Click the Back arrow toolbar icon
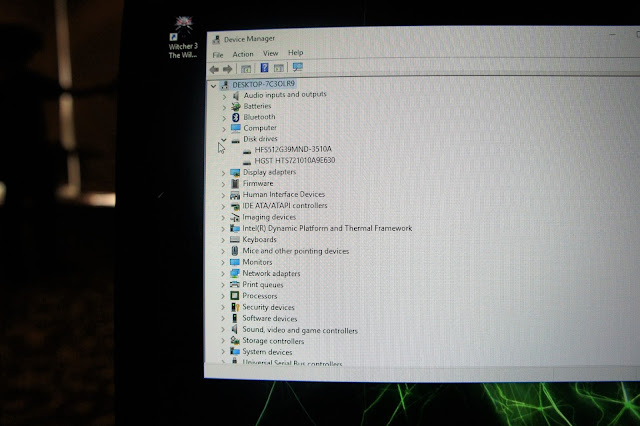Screen dimensions: 640x426 [214, 69]
